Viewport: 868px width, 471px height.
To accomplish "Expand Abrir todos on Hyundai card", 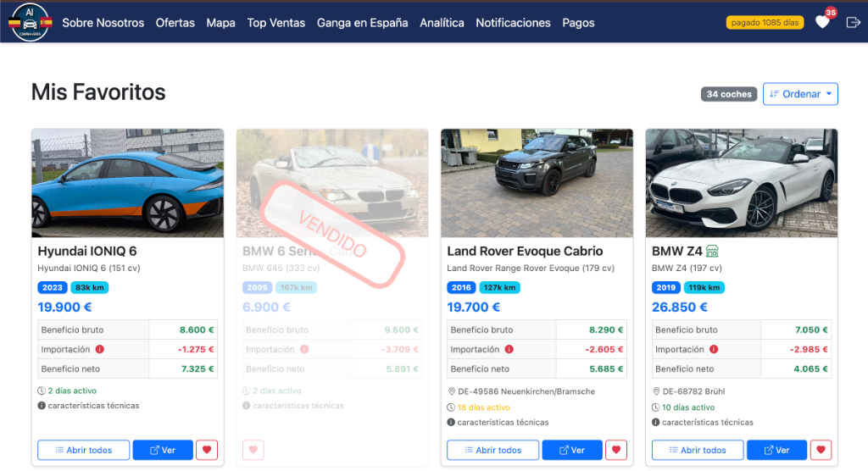I will coord(83,450).
